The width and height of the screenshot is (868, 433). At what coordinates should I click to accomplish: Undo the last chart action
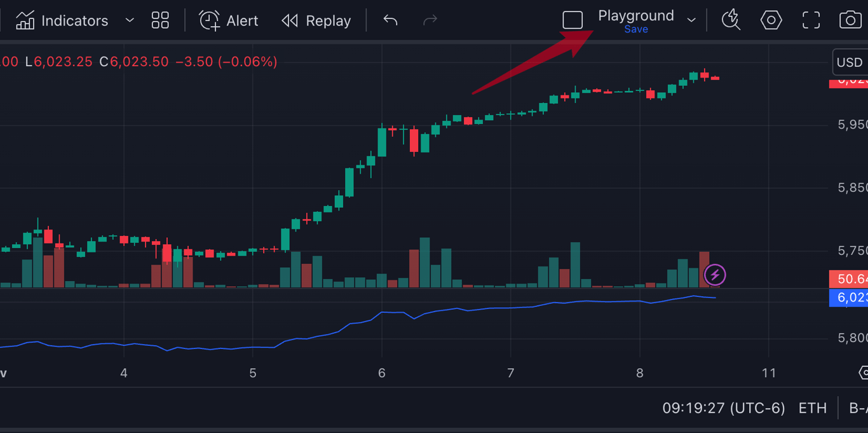click(390, 21)
